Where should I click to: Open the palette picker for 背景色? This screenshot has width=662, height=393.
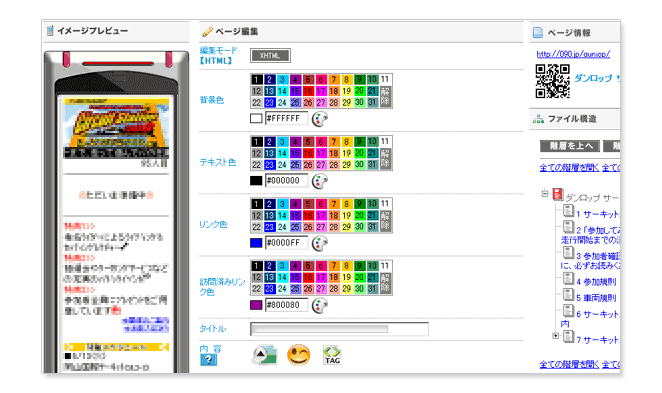tap(320, 119)
